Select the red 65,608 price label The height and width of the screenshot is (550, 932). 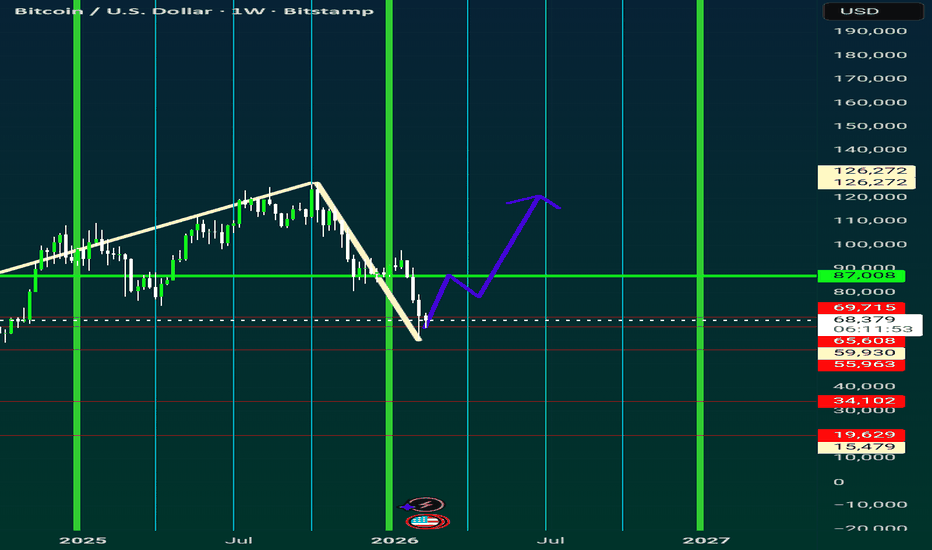click(x=861, y=341)
